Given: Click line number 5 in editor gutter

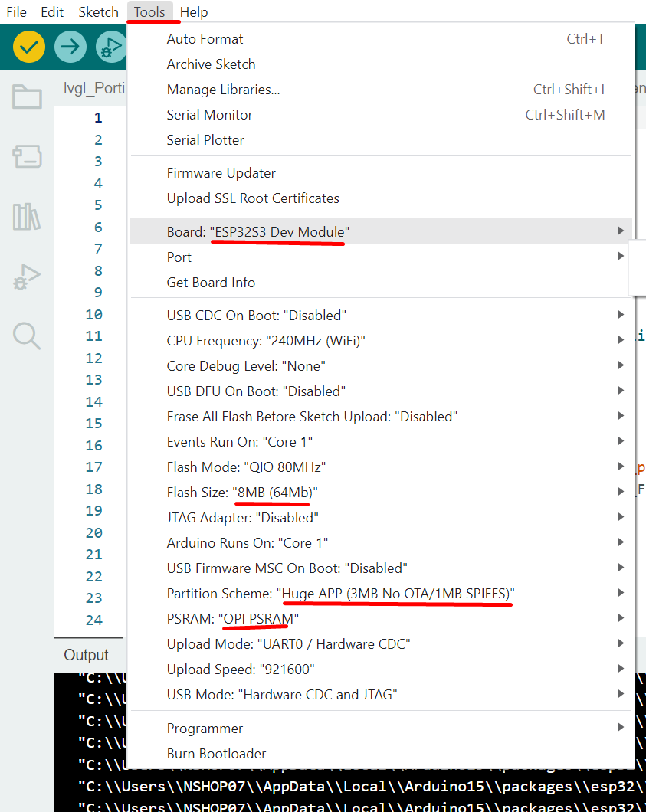Looking at the screenshot, I should pyautogui.click(x=98, y=205).
